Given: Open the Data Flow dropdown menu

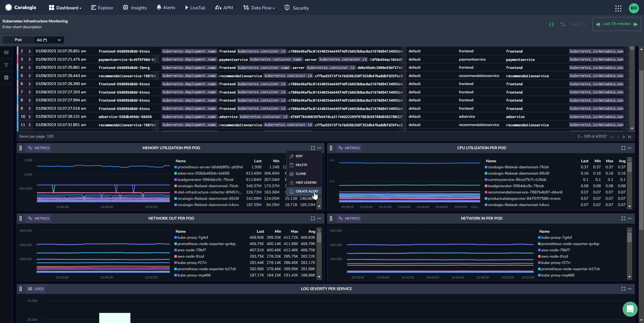Looking at the screenshot, I should 259,8.
